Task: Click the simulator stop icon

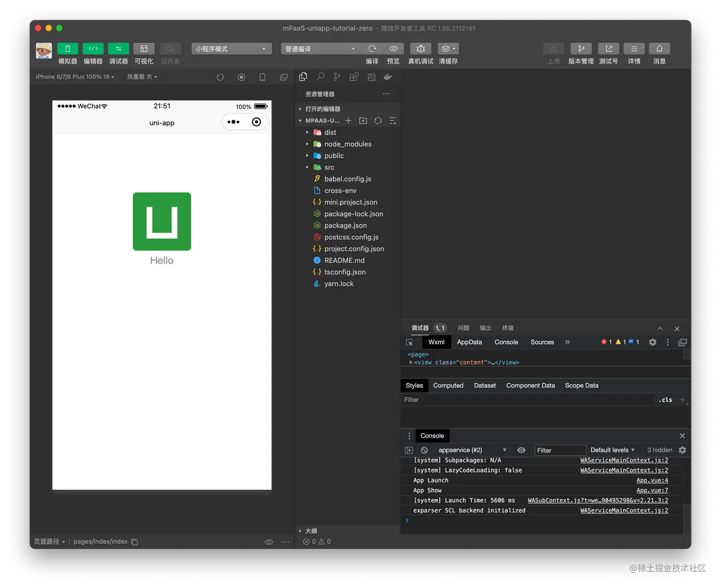Action: pos(241,77)
